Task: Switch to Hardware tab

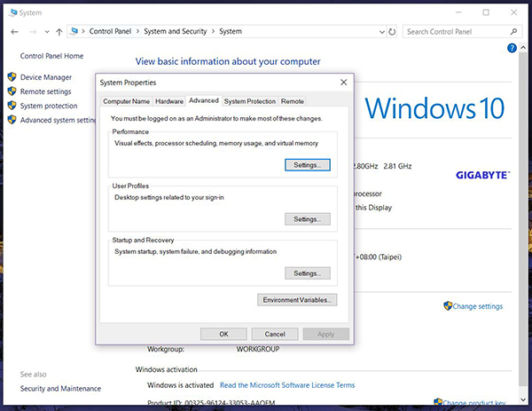Action: (169, 101)
